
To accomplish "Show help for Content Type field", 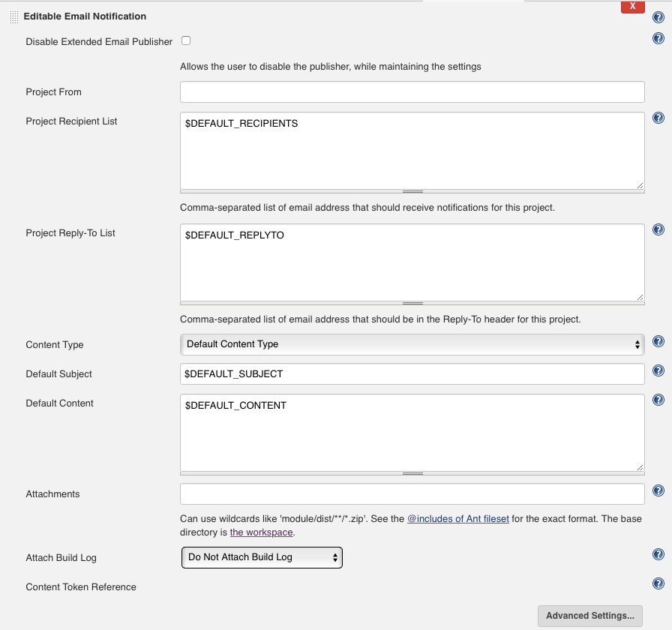I will pos(658,340).
